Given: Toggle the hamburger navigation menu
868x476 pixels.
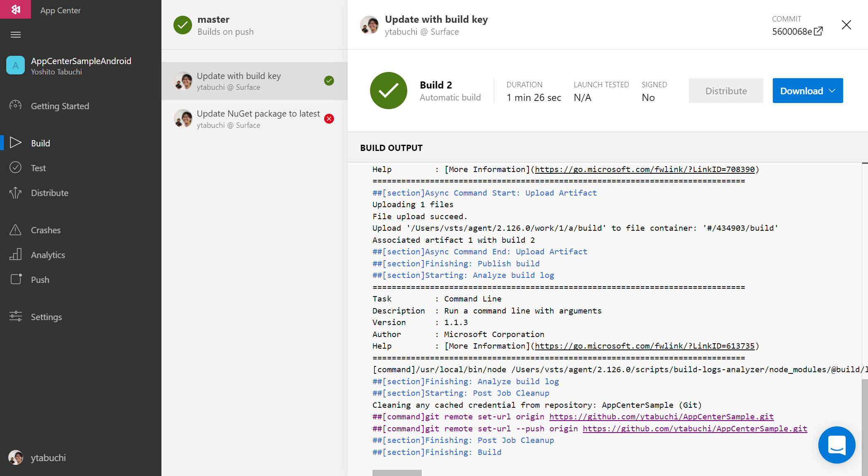Looking at the screenshot, I should [16, 35].
